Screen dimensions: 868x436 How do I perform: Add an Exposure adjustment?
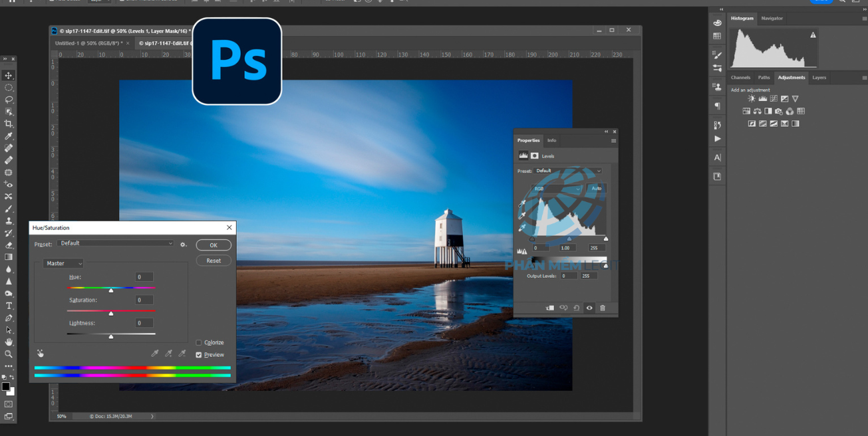click(785, 98)
